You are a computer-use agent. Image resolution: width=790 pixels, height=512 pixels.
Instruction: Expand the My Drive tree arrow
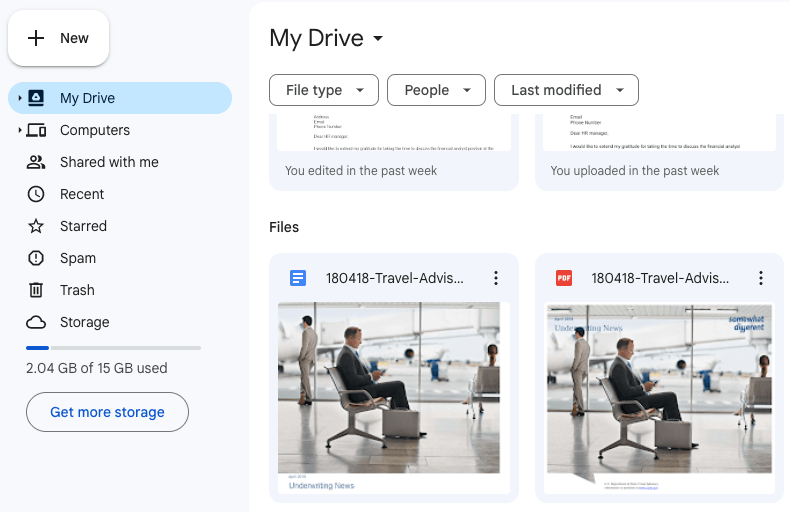coord(19,98)
